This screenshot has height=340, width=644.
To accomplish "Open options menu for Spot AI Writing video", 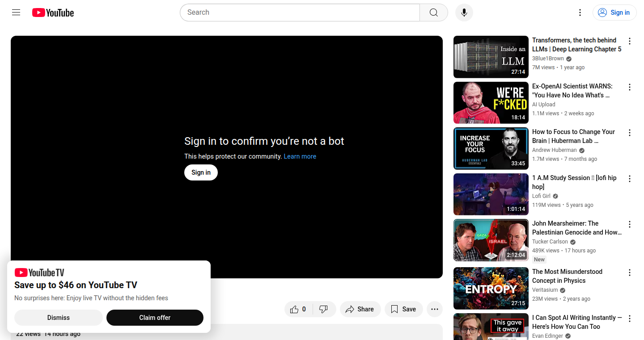I will (x=630, y=319).
